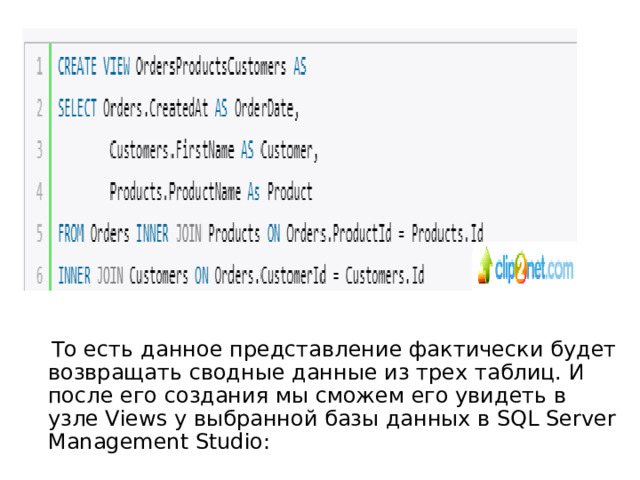Click Customers.Id at the end of line 6
Image resolution: width=640 pixels, height=480 pixels.
tap(385, 275)
